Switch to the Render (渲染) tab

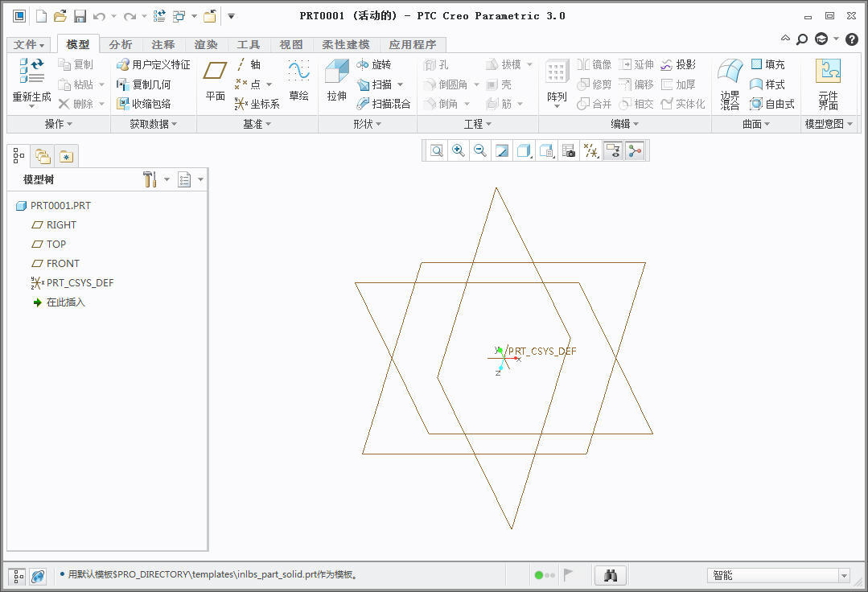click(206, 45)
